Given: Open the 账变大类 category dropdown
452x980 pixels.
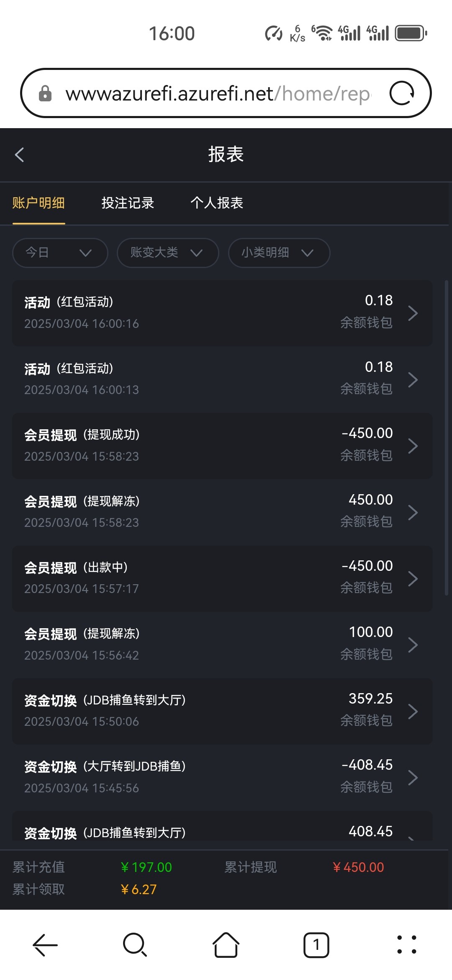Looking at the screenshot, I should click(x=167, y=253).
